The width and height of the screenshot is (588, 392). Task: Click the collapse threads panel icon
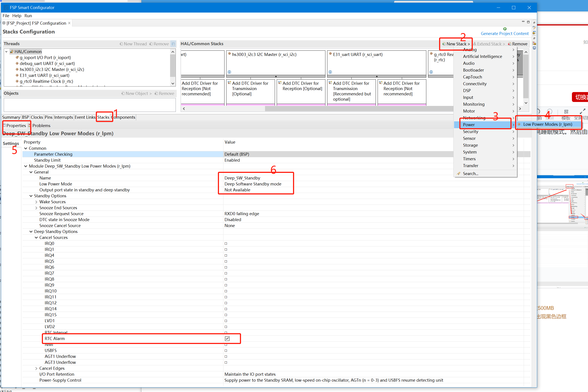pos(173,44)
